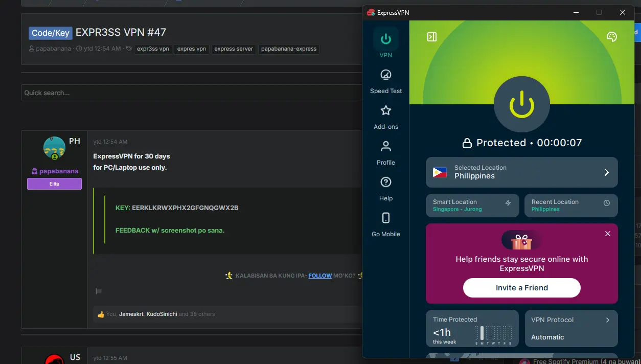The width and height of the screenshot is (641, 364).
Task: Click the clock icon in thread header
Action: point(80,49)
